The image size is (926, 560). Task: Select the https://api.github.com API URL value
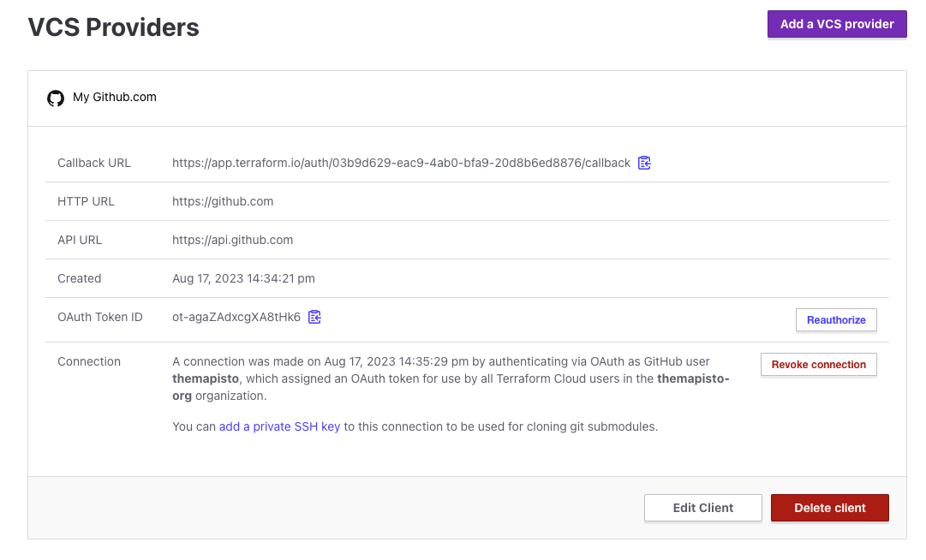coord(233,240)
